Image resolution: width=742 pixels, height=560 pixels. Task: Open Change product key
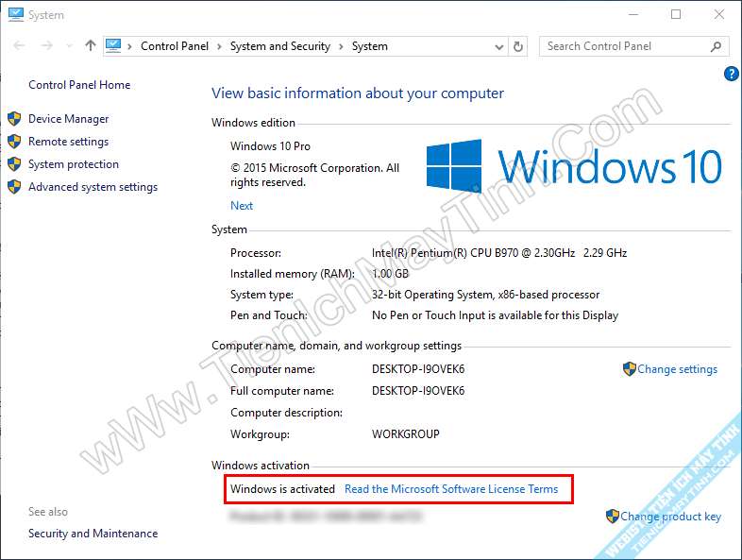point(670,517)
